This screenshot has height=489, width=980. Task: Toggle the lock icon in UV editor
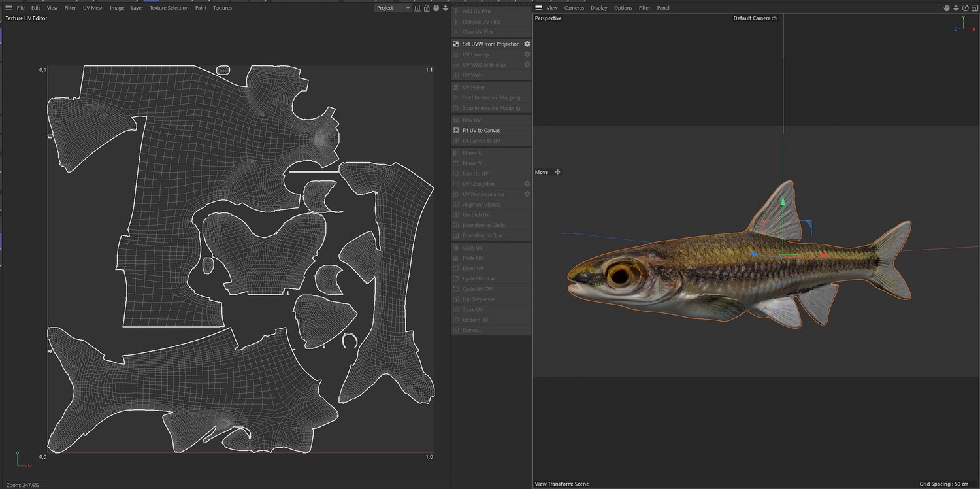[x=427, y=8]
